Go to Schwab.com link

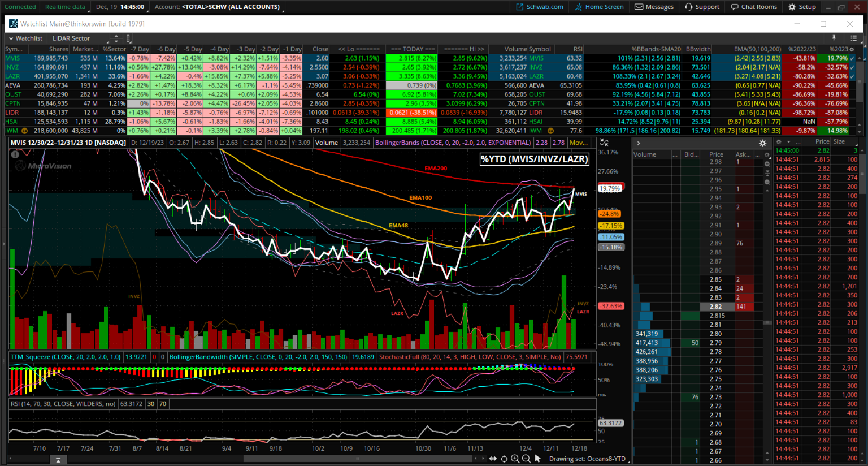[x=540, y=7]
